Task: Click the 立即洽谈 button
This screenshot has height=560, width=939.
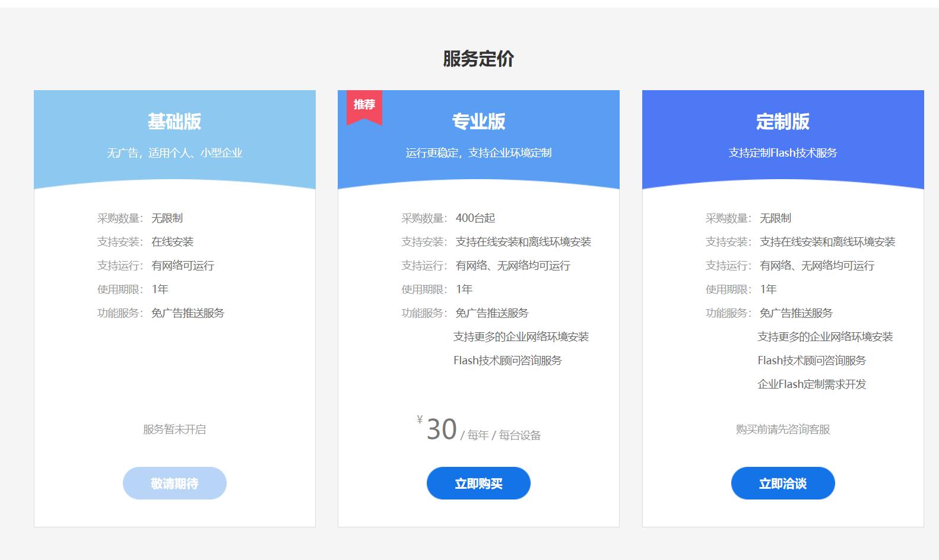Action: (783, 483)
